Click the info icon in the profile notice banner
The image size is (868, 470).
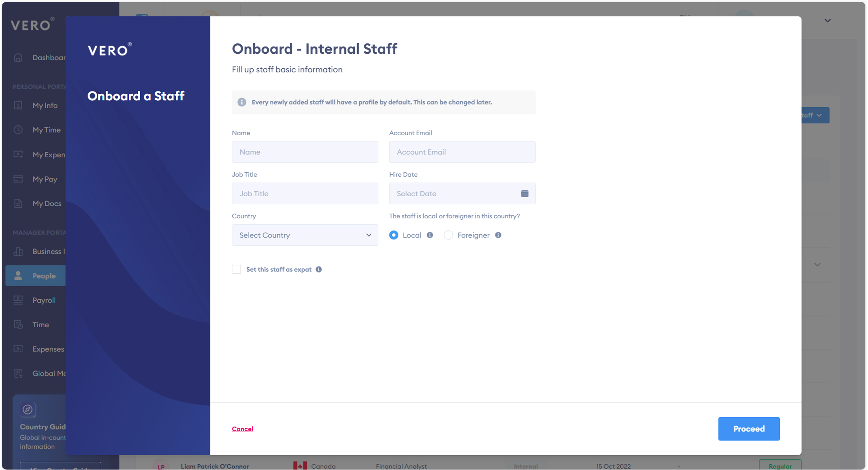click(242, 102)
